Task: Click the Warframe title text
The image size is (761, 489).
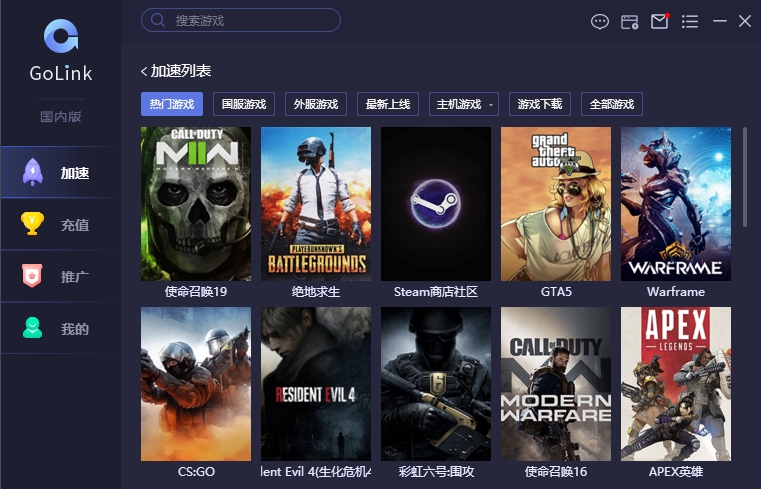Action: 676,292
